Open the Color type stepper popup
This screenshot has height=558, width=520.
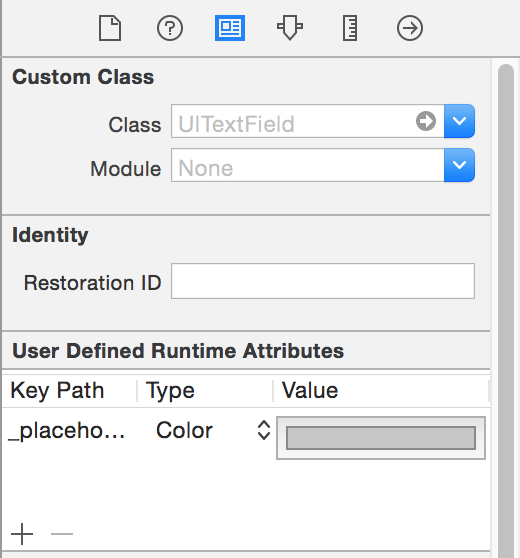point(264,430)
